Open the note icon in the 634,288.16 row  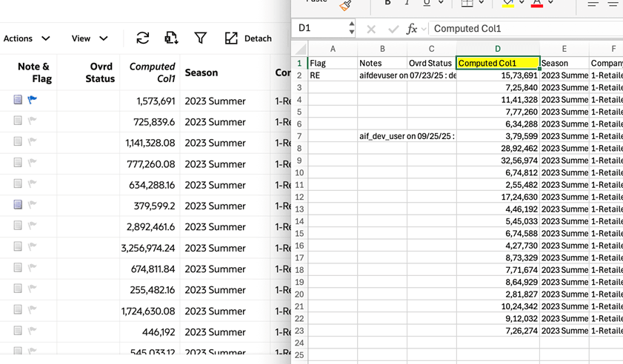tap(18, 183)
